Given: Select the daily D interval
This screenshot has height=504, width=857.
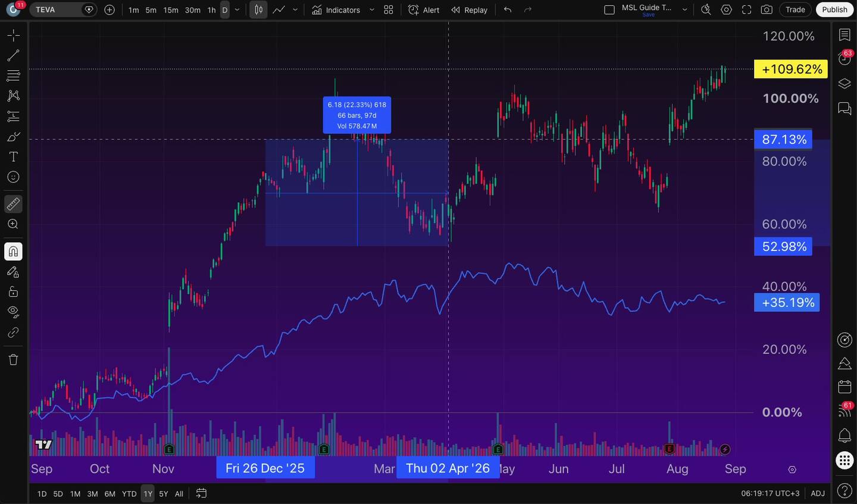Looking at the screenshot, I should pyautogui.click(x=225, y=10).
